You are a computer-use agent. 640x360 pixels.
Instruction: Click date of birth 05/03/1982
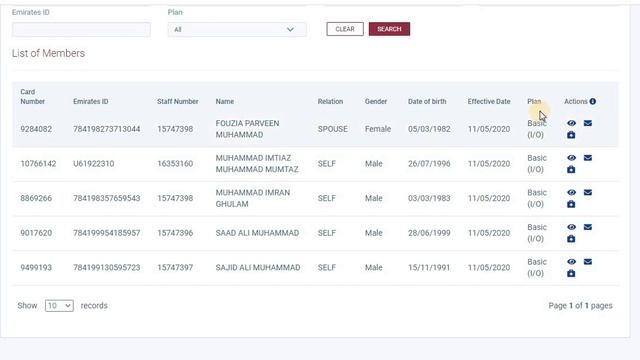pyautogui.click(x=429, y=129)
